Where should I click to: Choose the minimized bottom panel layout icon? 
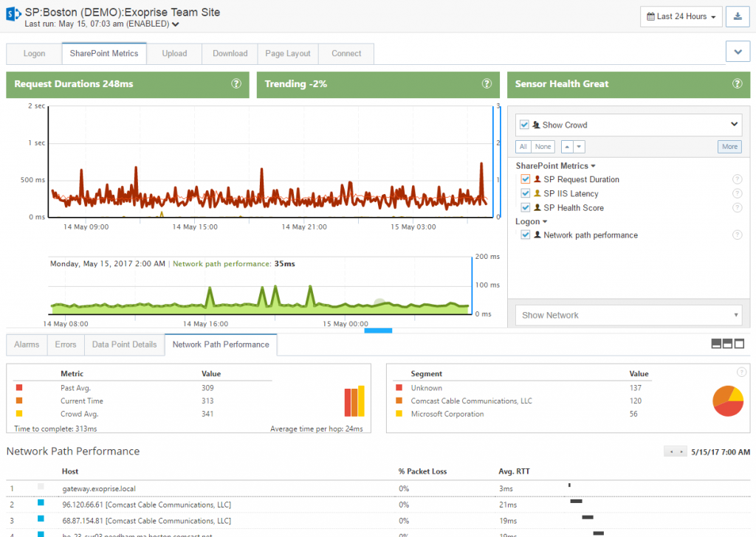[716, 344]
